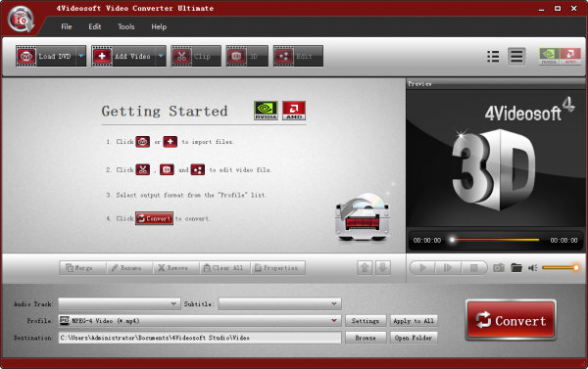
Task: Click the preview timeline seek bar
Action: [x=495, y=240]
